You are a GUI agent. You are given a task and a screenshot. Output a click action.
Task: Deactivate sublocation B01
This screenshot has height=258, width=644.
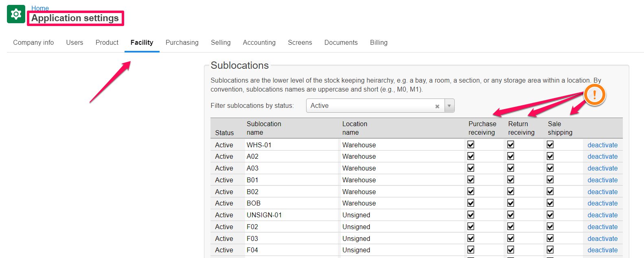tap(602, 180)
